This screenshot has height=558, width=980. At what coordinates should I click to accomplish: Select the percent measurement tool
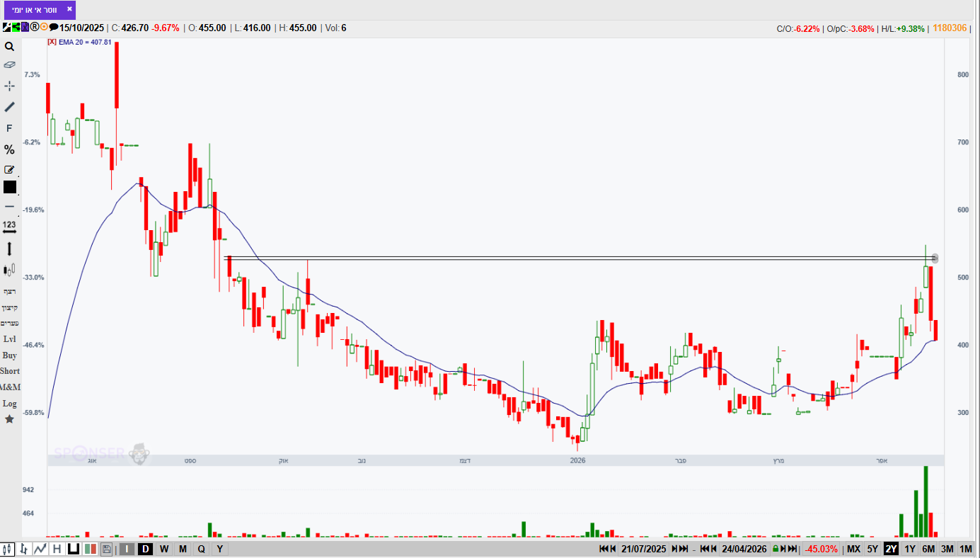click(9, 149)
